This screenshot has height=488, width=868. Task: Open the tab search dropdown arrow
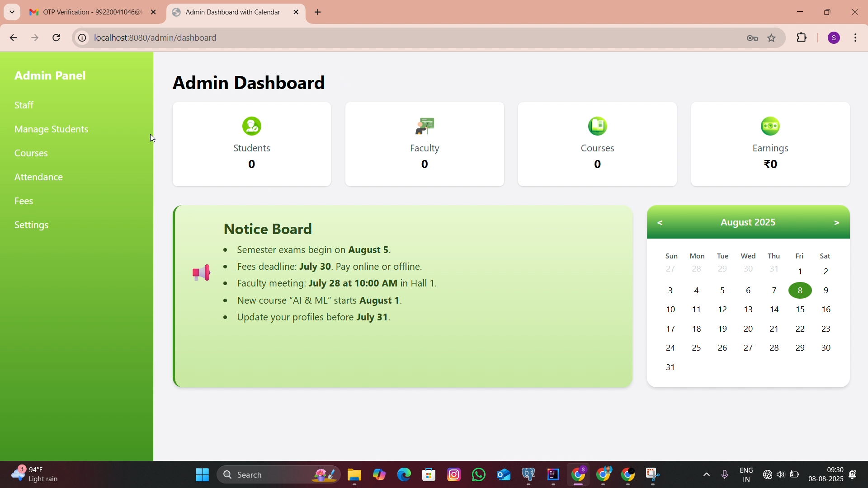coord(12,12)
